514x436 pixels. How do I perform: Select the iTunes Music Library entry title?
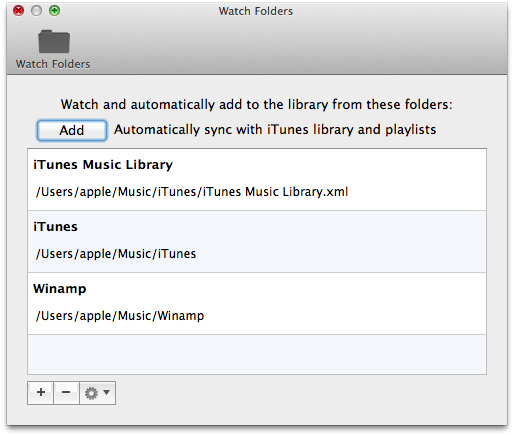(103, 165)
